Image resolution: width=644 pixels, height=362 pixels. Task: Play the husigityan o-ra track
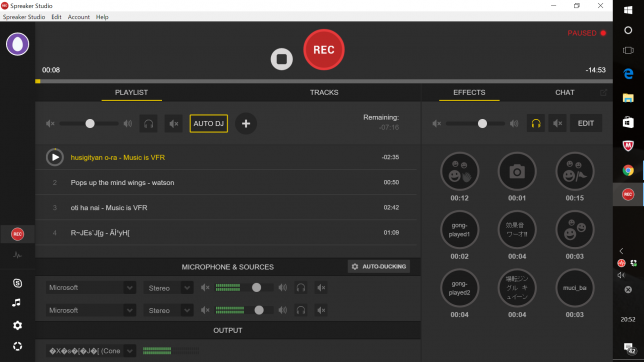coord(55,157)
